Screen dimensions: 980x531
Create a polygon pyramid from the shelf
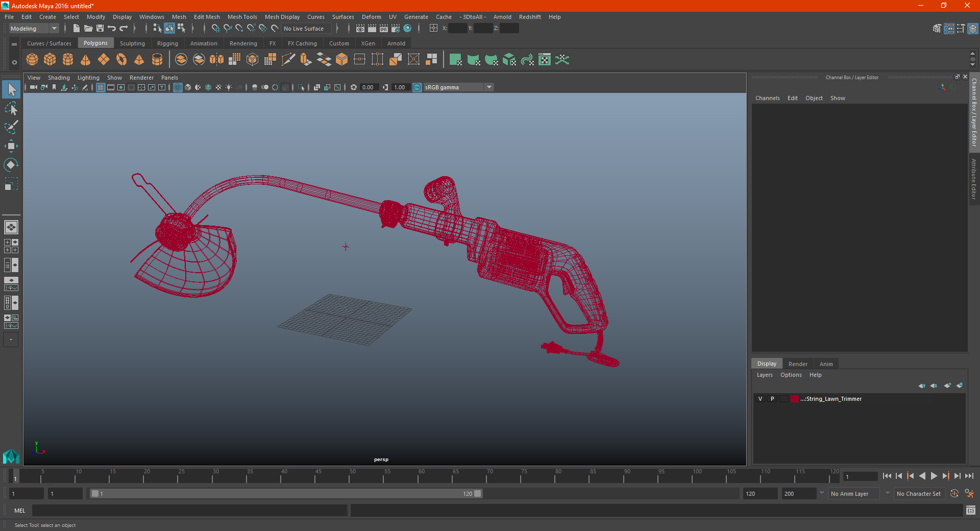click(x=139, y=60)
